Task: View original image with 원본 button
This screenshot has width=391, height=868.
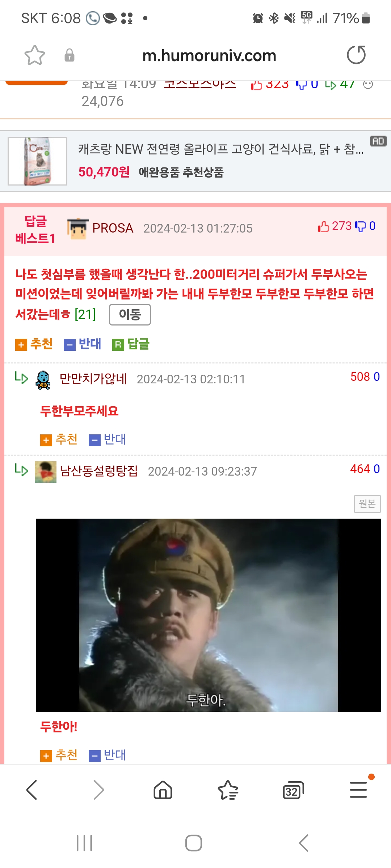Action: pos(367,503)
